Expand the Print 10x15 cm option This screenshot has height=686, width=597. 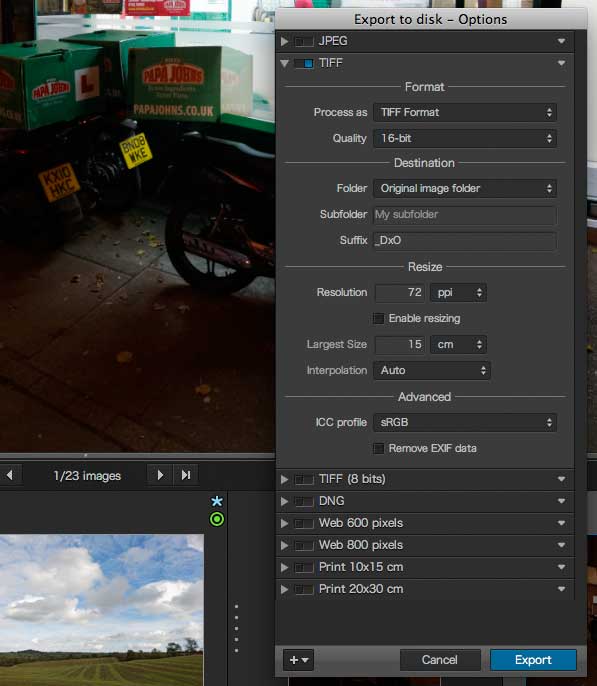click(284, 567)
